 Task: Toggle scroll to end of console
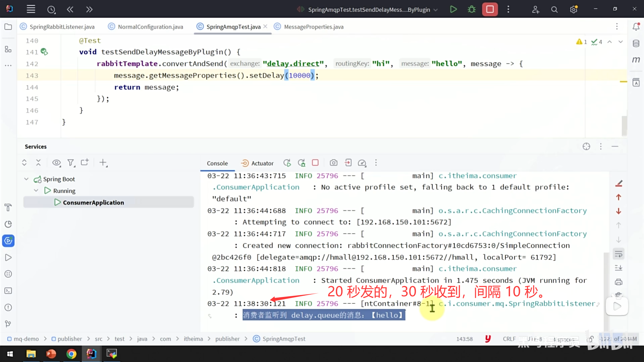coord(619,268)
